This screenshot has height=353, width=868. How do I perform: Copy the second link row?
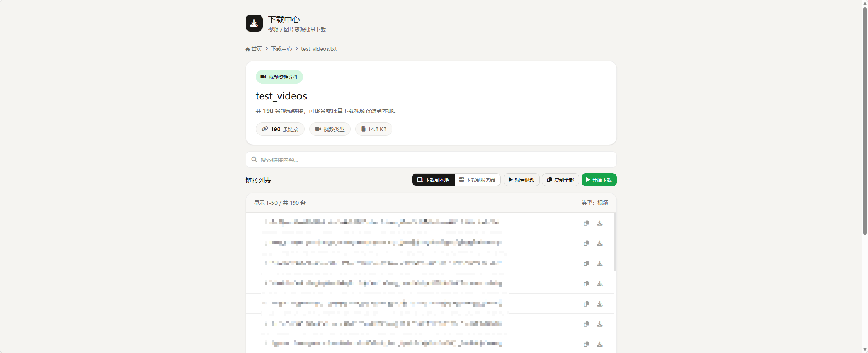pyautogui.click(x=586, y=243)
